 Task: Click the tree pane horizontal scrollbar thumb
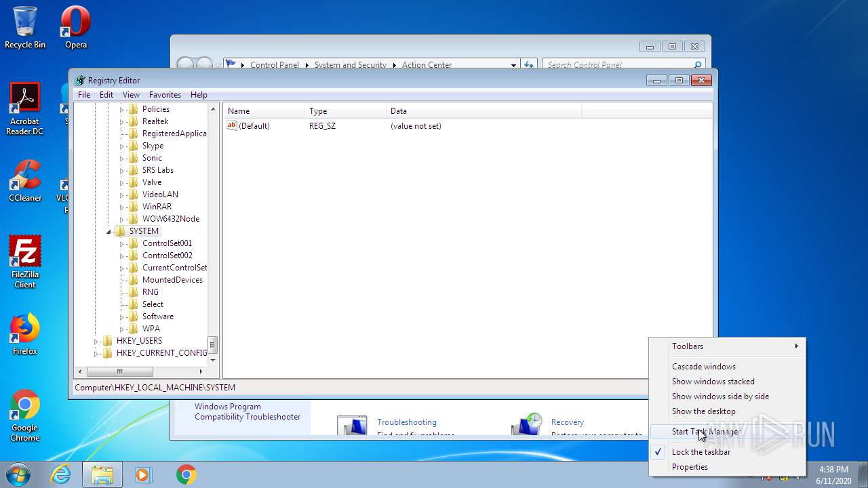(120, 371)
